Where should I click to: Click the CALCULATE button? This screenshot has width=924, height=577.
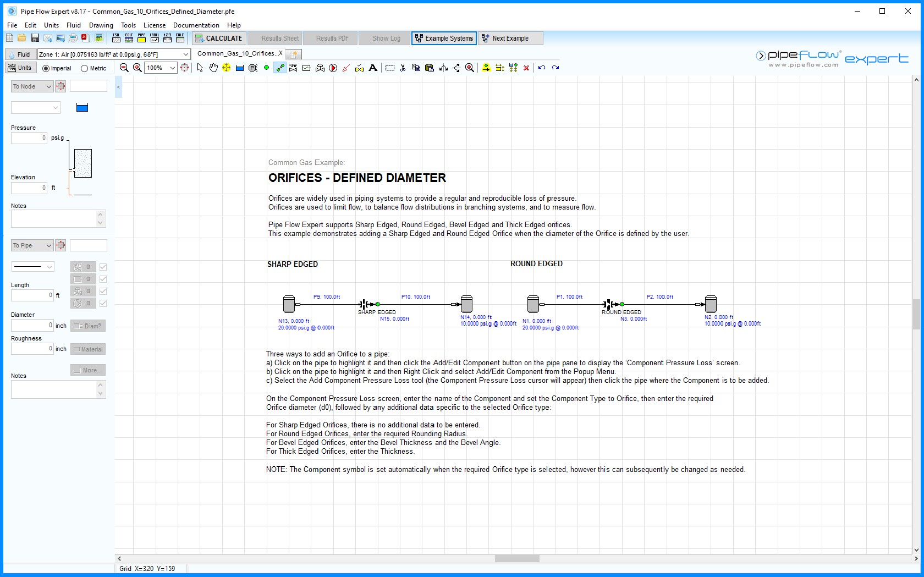coord(218,39)
